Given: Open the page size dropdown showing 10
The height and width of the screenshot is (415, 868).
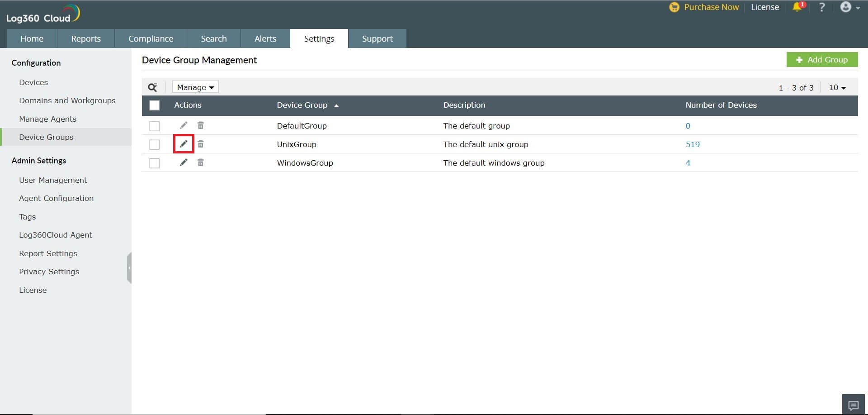Looking at the screenshot, I should tap(837, 87).
